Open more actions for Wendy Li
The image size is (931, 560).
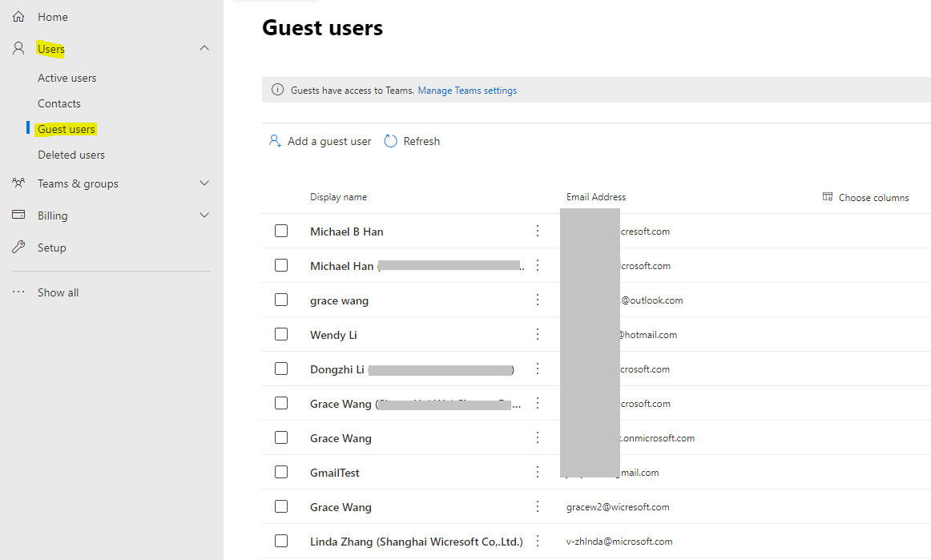click(538, 334)
